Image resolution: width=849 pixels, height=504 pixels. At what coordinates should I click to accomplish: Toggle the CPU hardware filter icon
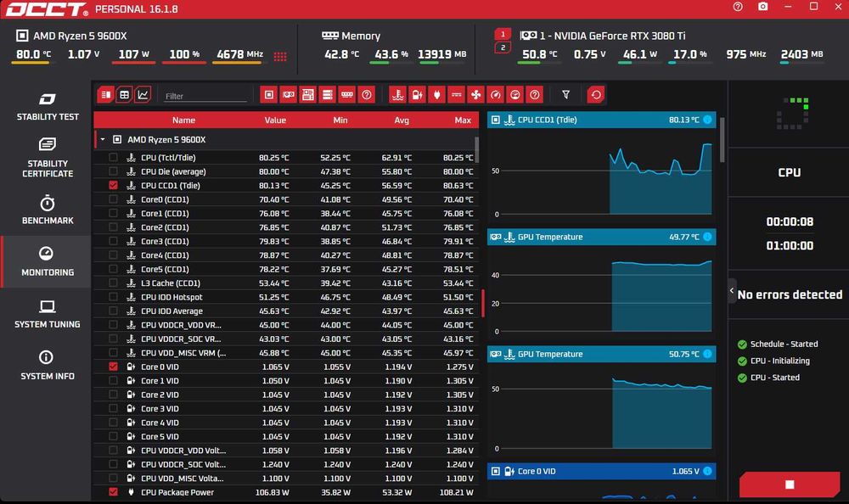[269, 95]
